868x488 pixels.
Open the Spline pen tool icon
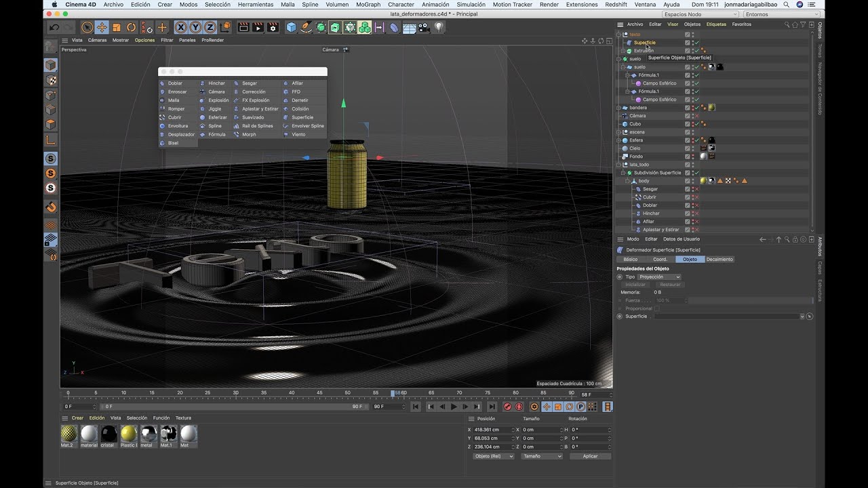306,28
